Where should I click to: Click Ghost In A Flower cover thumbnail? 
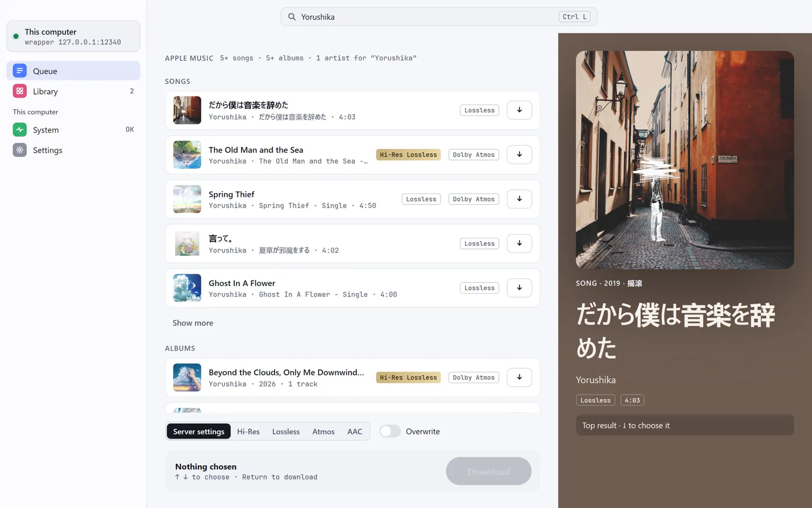(187, 288)
